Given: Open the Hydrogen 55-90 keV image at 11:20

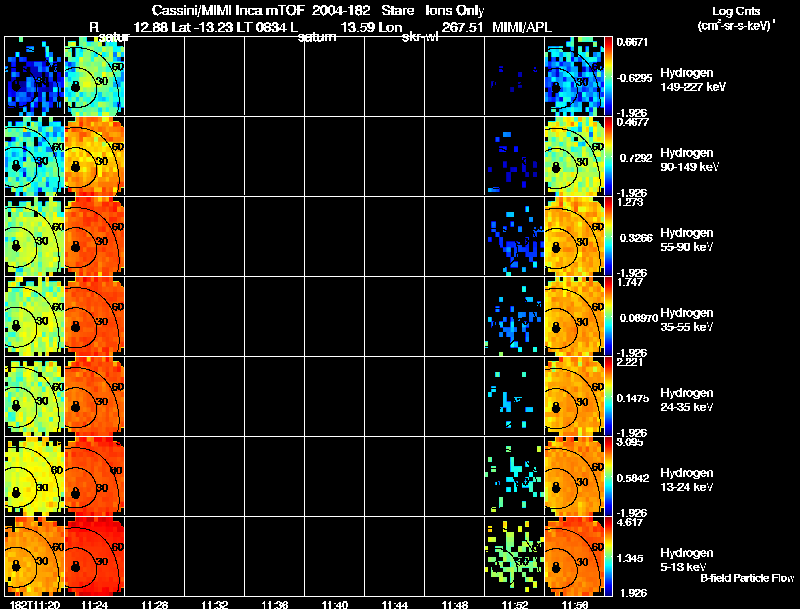Looking at the screenshot, I should pyautogui.click(x=34, y=236).
